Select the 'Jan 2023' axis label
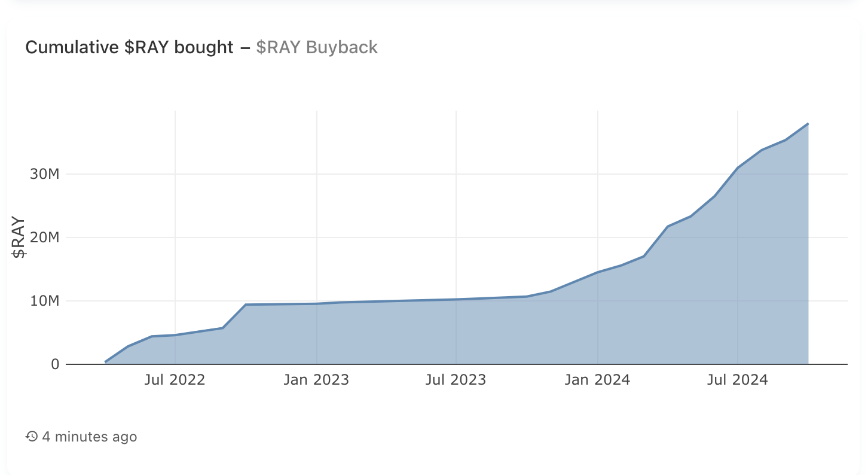This screenshot has height=475, width=868. (316, 379)
